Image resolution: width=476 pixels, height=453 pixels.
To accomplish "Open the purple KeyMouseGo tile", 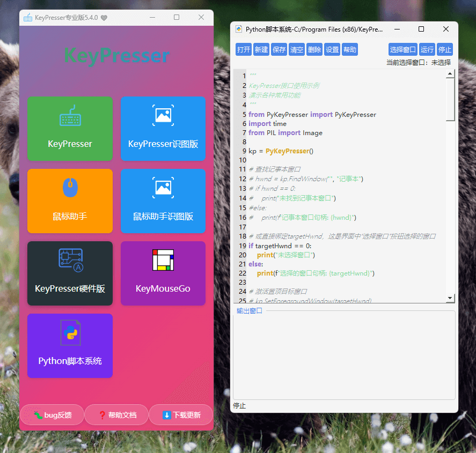I will click(x=163, y=273).
